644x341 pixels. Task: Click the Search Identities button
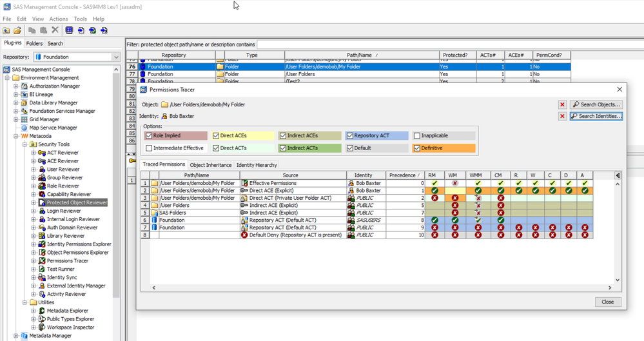(x=596, y=116)
